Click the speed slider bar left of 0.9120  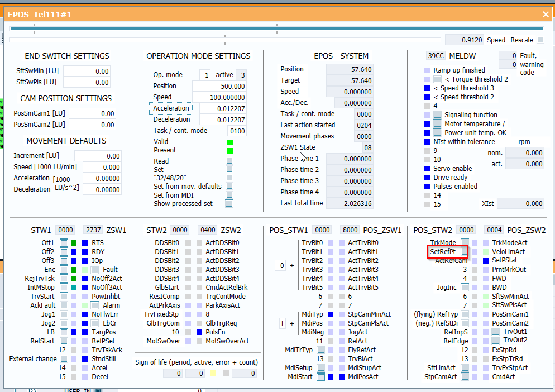click(x=225, y=40)
